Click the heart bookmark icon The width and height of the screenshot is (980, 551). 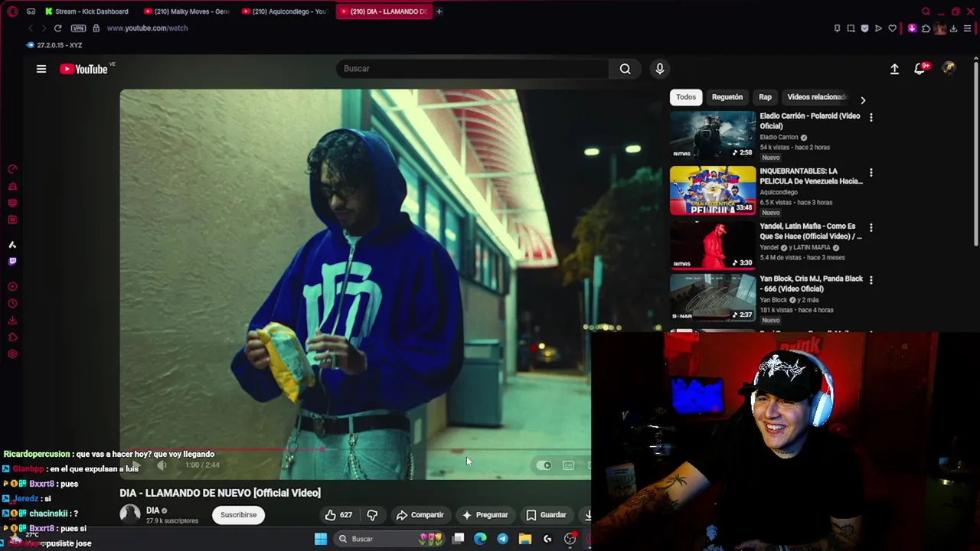point(892,28)
